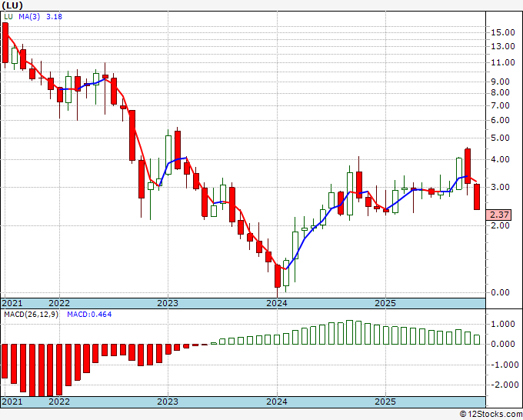523x420 pixels.
Task: Click the 1.000 MACD axis label
Action: [503, 325]
